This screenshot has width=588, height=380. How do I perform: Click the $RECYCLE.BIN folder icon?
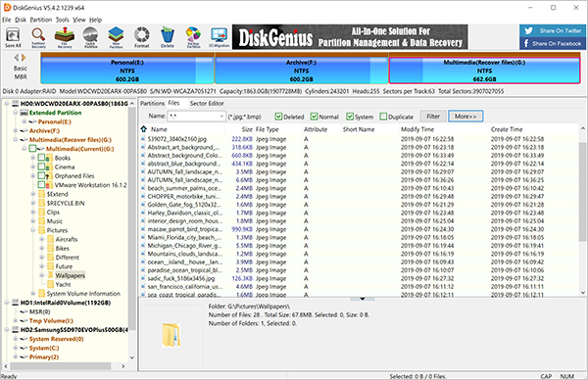click(x=41, y=203)
